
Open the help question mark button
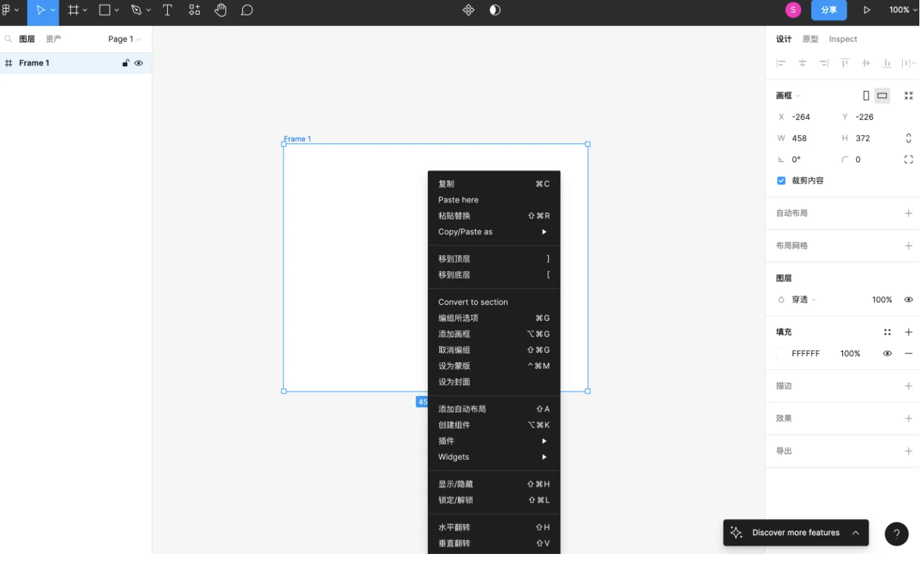[896, 534]
